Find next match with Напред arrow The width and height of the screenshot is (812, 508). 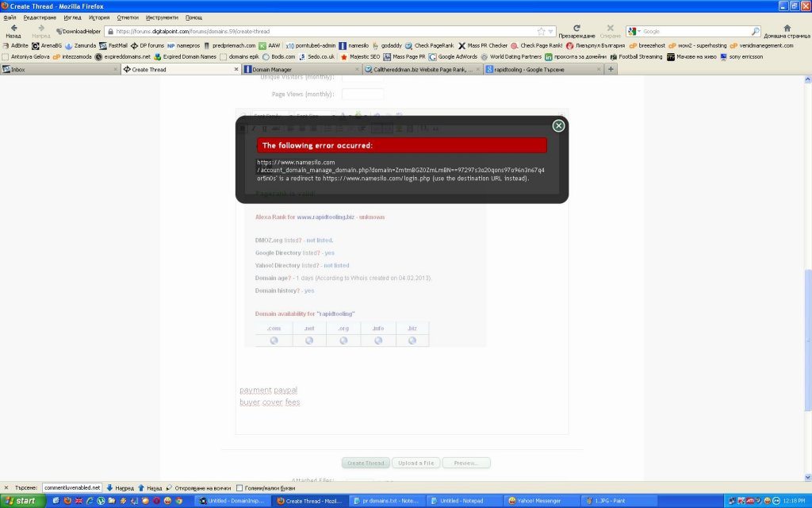pos(120,488)
